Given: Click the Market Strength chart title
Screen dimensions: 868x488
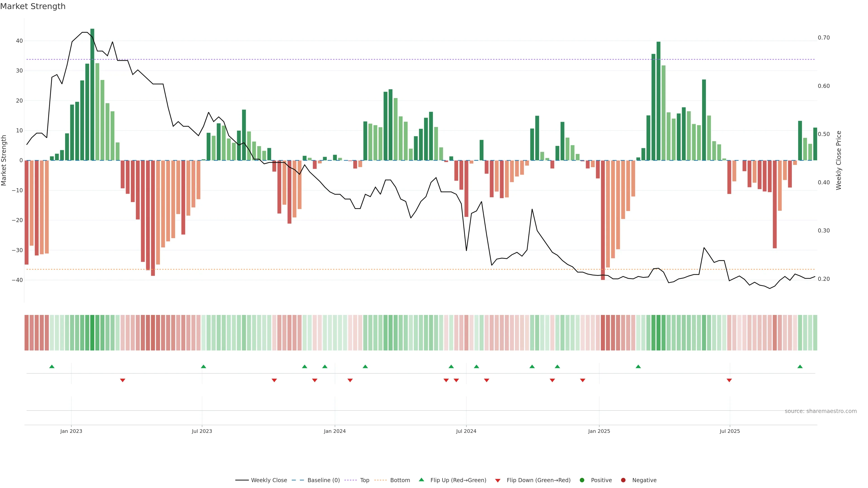Looking at the screenshot, I should pyautogui.click(x=33, y=6).
